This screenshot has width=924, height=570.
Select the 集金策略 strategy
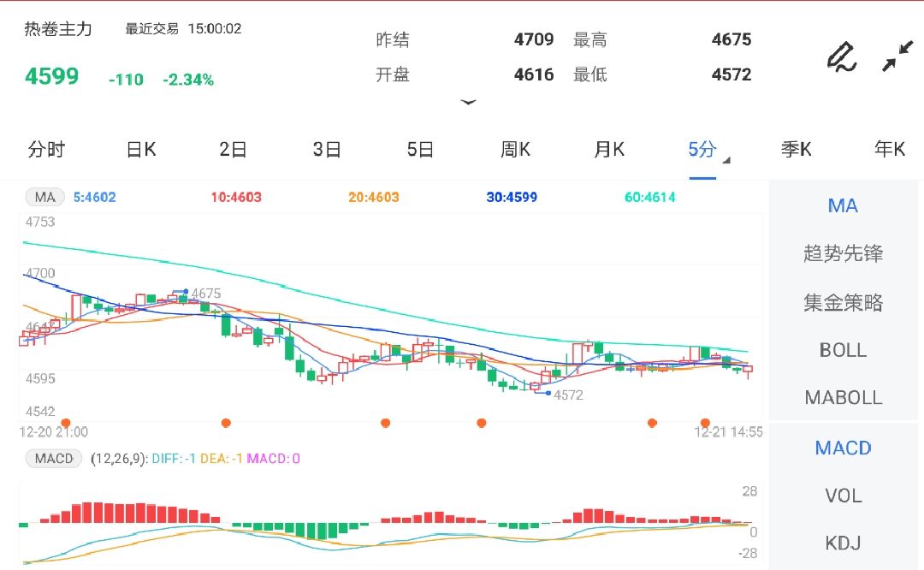(843, 301)
